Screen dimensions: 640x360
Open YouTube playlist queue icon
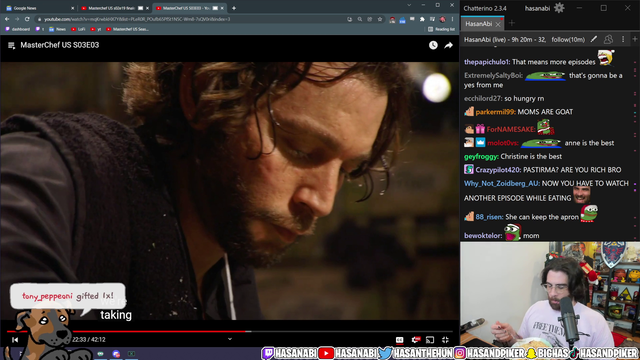11,45
